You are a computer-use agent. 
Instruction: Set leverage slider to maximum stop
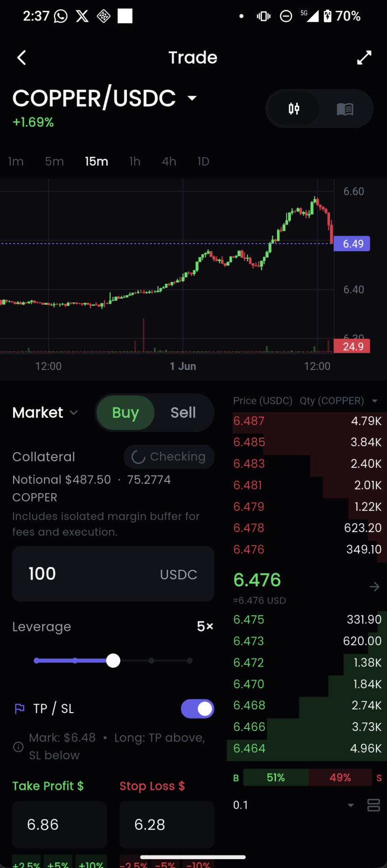coord(189,661)
